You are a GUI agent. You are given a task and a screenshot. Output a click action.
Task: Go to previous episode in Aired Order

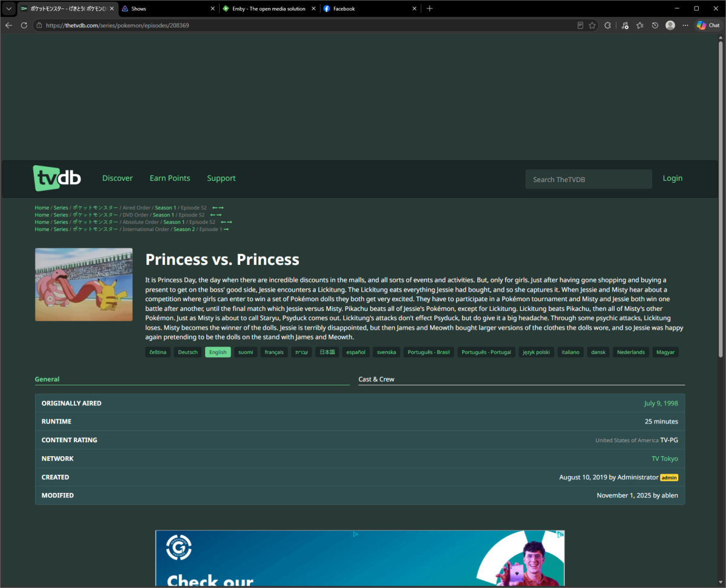pyautogui.click(x=215, y=207)
